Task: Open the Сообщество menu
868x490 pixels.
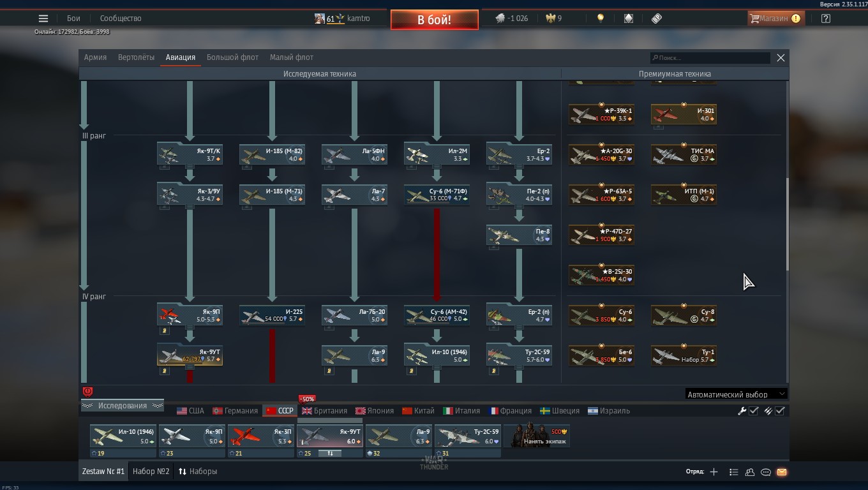Action: pyautogui.click(x=121, y=19)
